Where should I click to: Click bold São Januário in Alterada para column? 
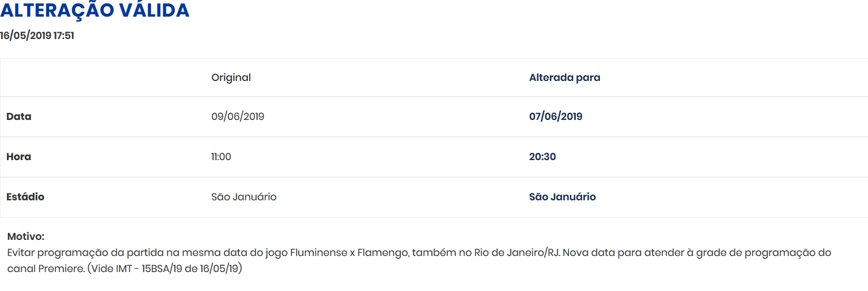pyautogui.click(x=562, y=197)
